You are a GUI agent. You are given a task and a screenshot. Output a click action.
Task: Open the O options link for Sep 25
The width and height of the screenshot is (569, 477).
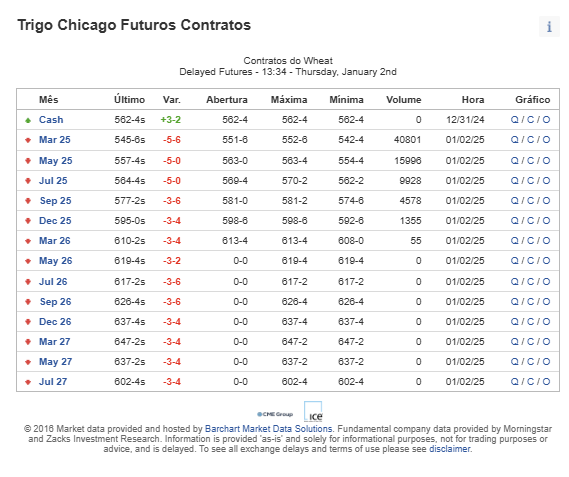point(546,200)
